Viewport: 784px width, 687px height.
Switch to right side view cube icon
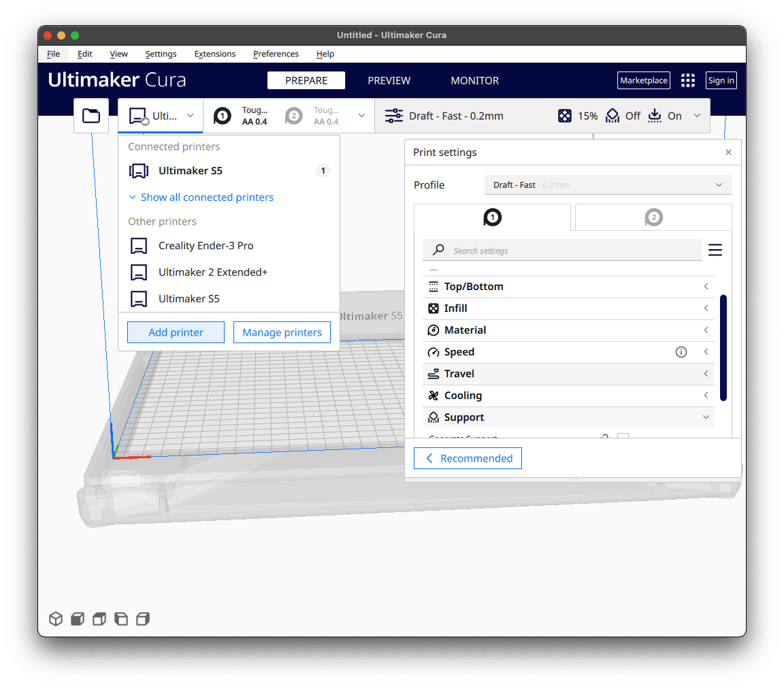pyautogui.click(x=143, y=619)
